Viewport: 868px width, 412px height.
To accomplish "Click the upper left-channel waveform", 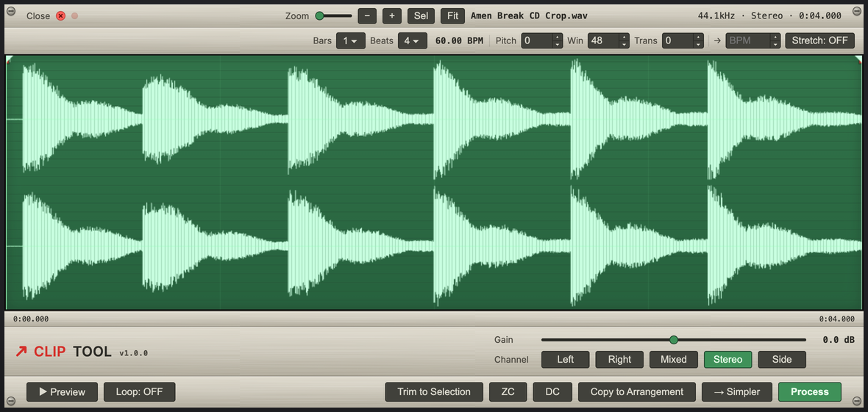I will pyautogui.click(x=434, y=119).
